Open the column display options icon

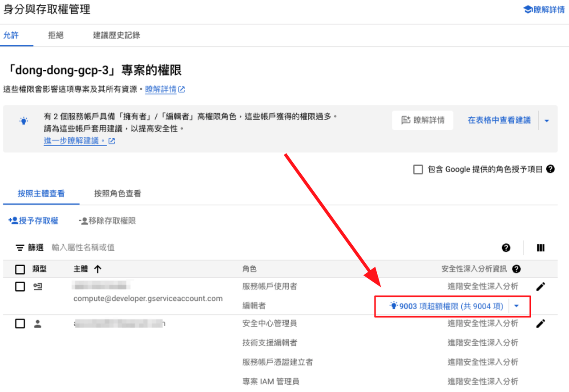pyautogui.click(x=541, y=248)
